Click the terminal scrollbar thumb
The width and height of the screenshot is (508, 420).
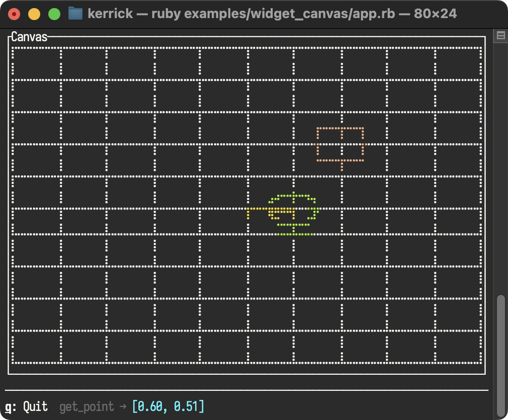point(501,356)
